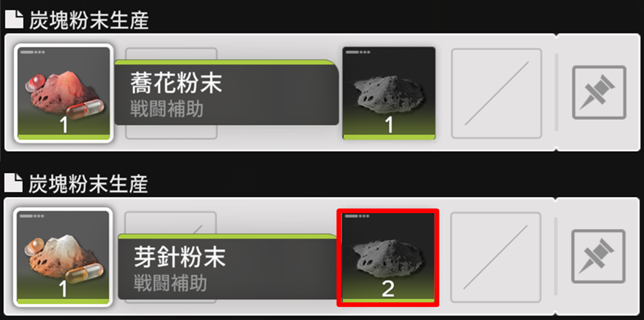
Task: Click the green bar atop the 蕎花粉末 tooltip
Action: (225, 62)
